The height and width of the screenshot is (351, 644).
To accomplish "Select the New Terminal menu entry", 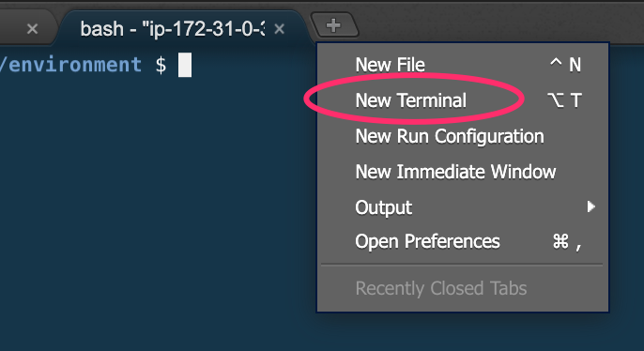I will (x=463, y=100).
